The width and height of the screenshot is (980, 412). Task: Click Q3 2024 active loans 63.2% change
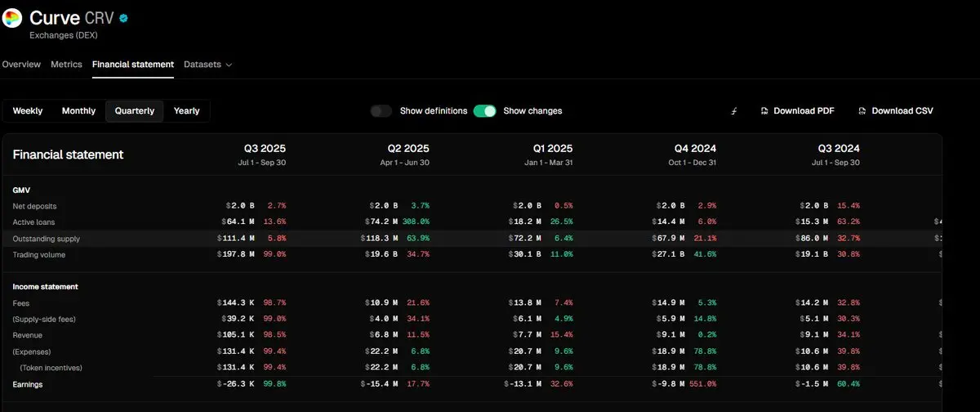click(849, 222)
